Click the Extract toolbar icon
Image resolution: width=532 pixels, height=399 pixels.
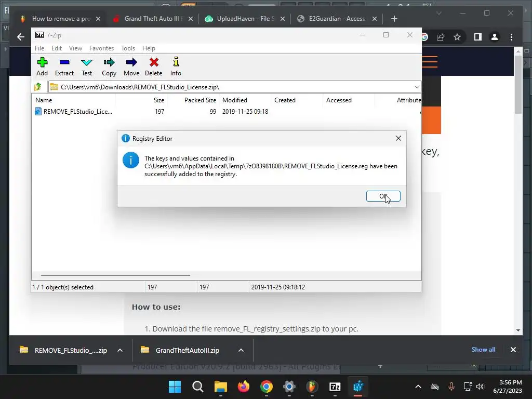(x=64, y=66)
